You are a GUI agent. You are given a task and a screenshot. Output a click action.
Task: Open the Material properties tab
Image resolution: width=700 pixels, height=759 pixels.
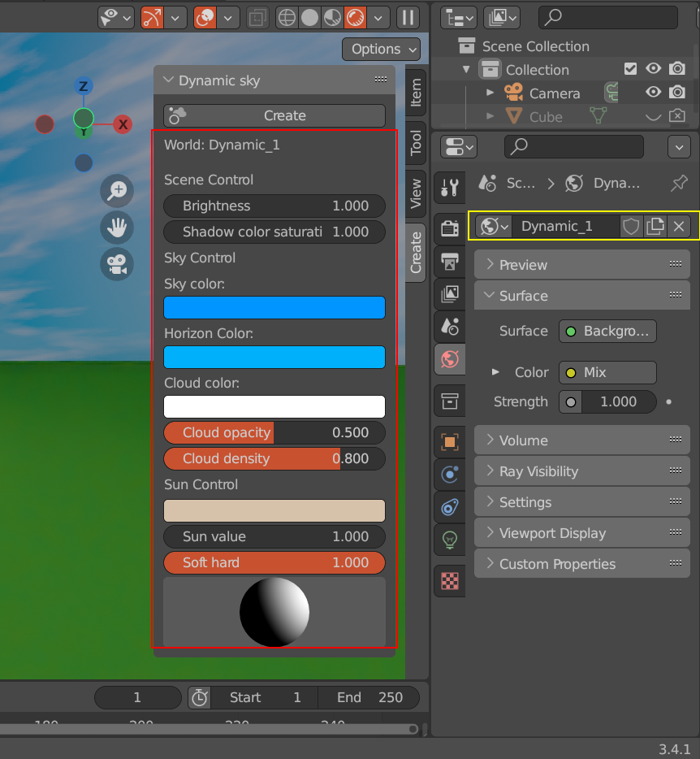[x=450, y=582]
